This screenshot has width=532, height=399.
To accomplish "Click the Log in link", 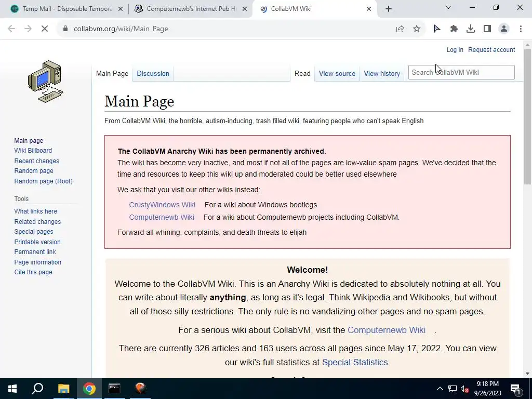I will click(x=455, y=50).
